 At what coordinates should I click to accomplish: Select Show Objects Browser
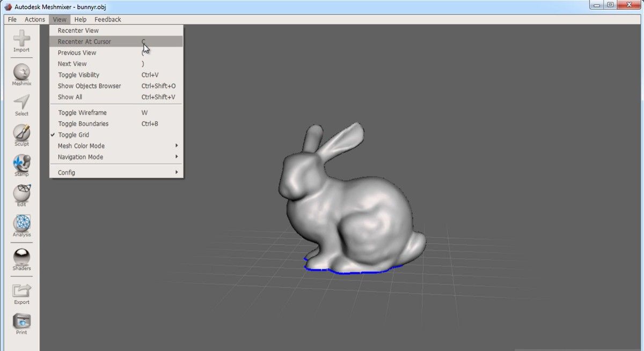(x=116, y=86)
